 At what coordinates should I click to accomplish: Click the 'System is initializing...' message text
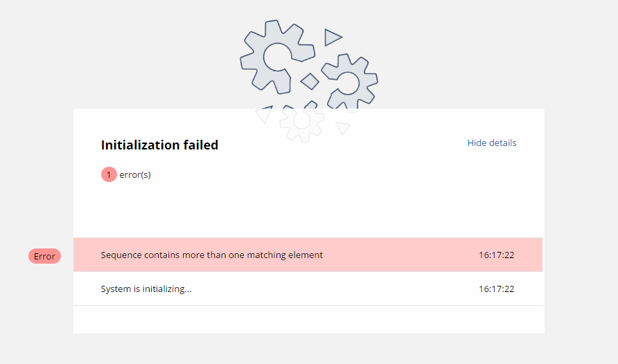tap(146, 289)
